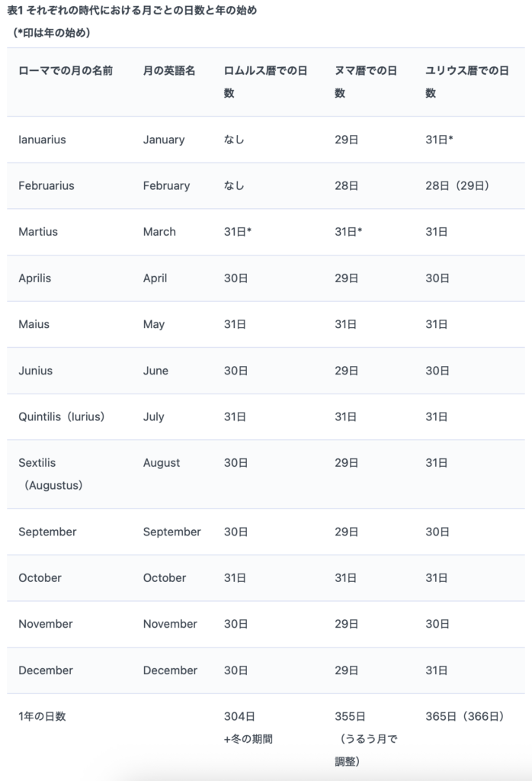
Task: Select the Martius cell
Action: tap(38, 232)
